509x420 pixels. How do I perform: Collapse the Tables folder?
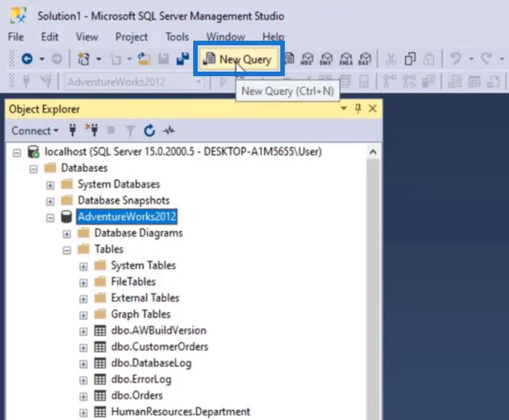click(66, 250)
